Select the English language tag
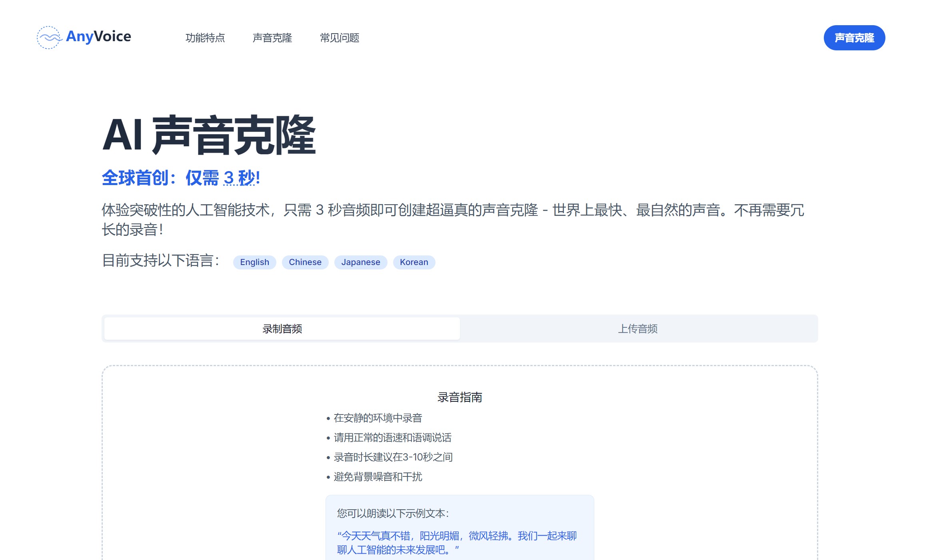 [254, 262]
